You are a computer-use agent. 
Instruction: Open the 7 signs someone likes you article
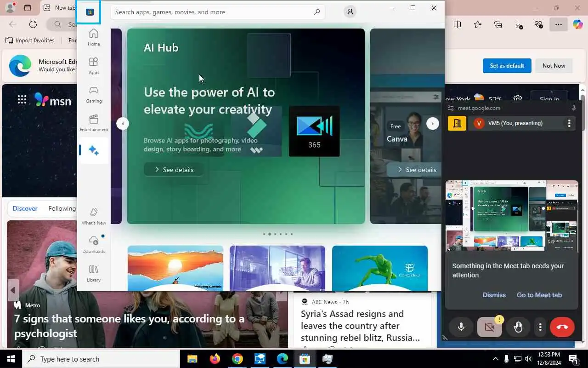[129, 326]
